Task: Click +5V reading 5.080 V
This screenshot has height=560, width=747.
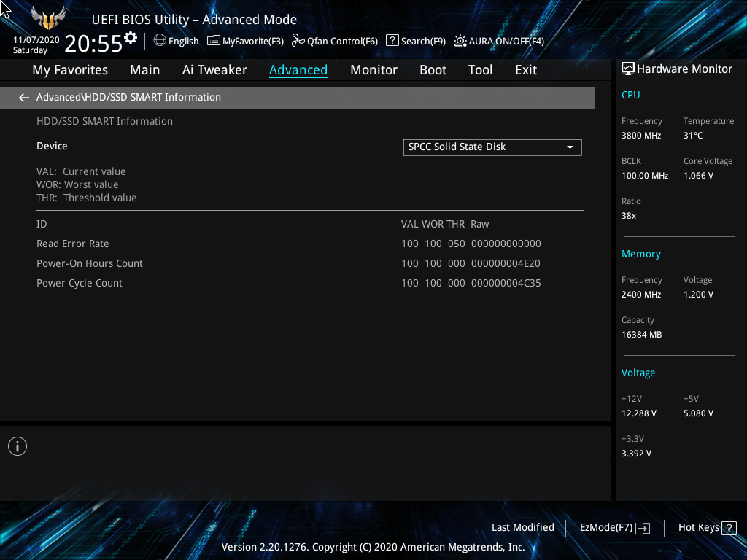Action: (x=698, y=413)
